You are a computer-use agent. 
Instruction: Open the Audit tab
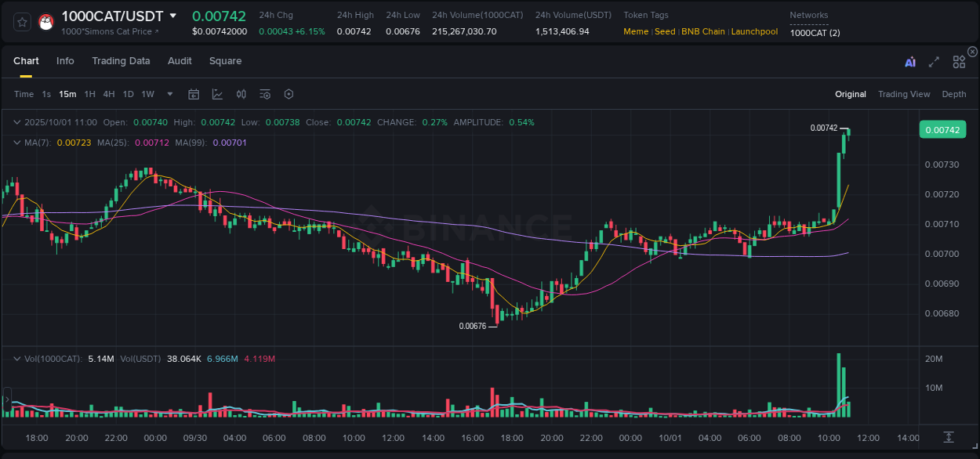(180, 61)
